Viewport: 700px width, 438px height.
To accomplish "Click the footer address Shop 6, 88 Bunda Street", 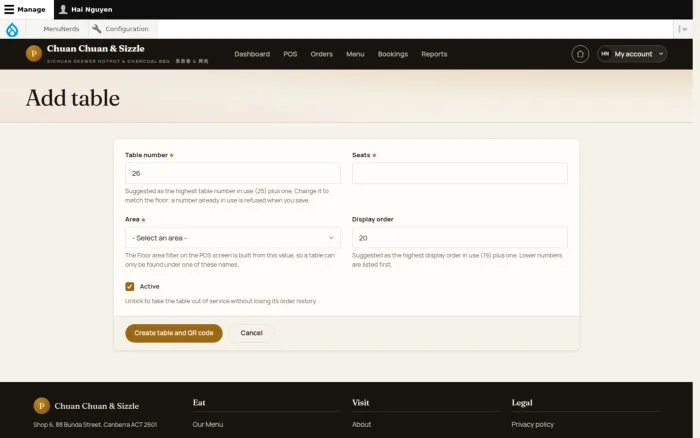I will tap(95, 425).
